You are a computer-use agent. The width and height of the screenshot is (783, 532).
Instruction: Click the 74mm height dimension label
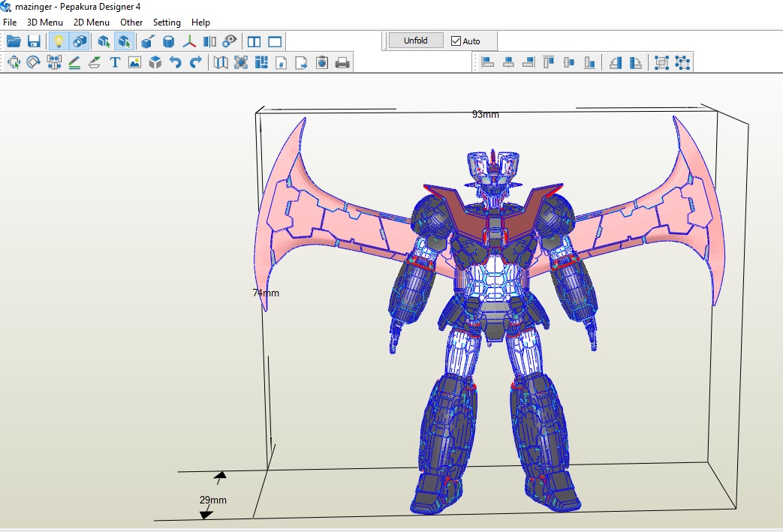coord(266,293)
